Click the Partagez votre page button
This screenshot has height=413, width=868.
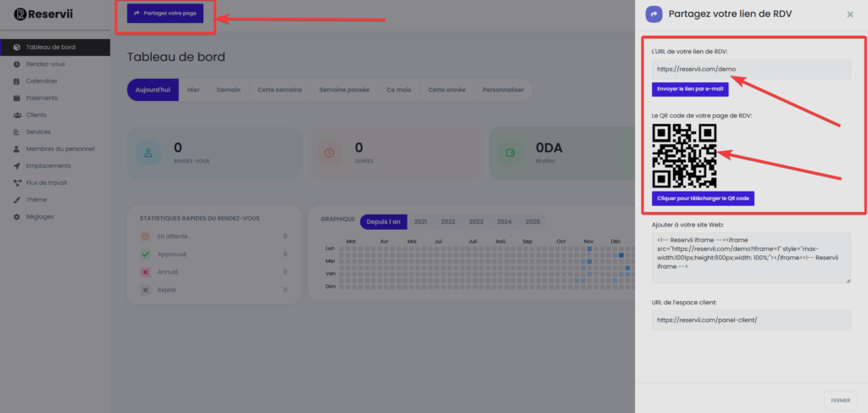(165, 14)
